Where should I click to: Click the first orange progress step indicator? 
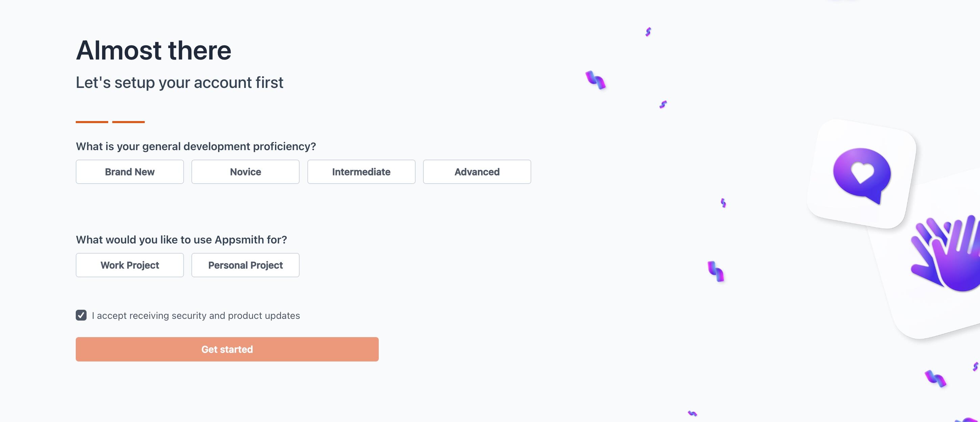click(92, 122)
